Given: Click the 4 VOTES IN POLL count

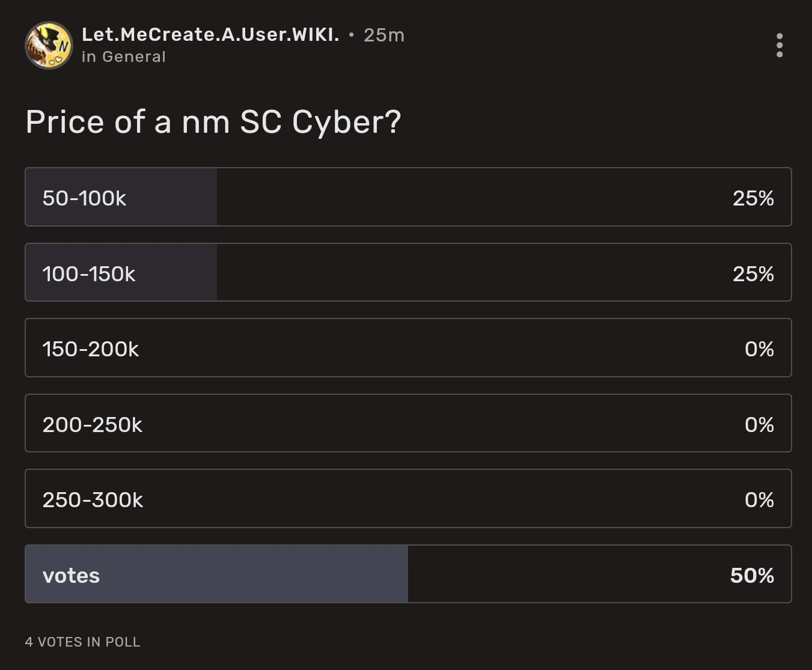Looking at the screenshot, I should pyautogui.click(x=83, y=642).
